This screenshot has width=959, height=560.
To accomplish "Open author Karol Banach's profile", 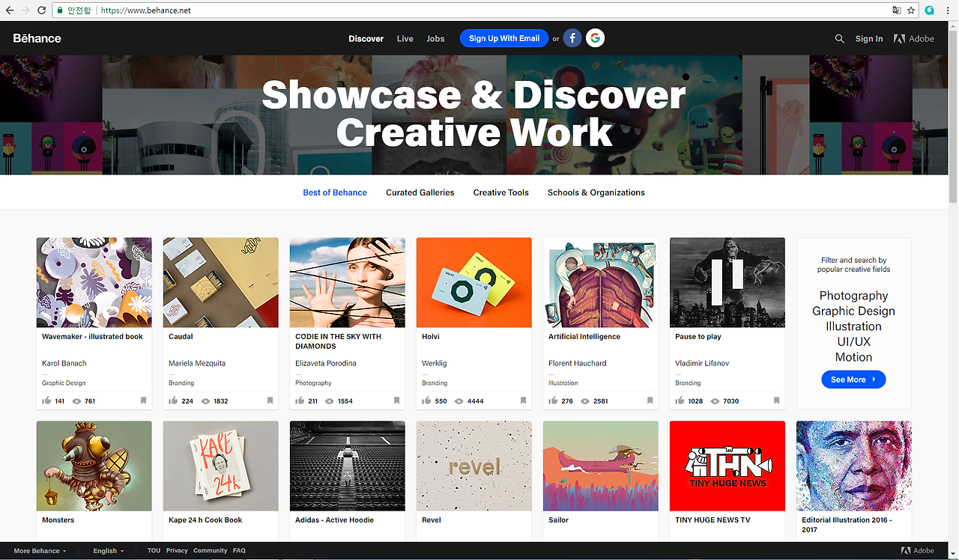I will (64, 363).
